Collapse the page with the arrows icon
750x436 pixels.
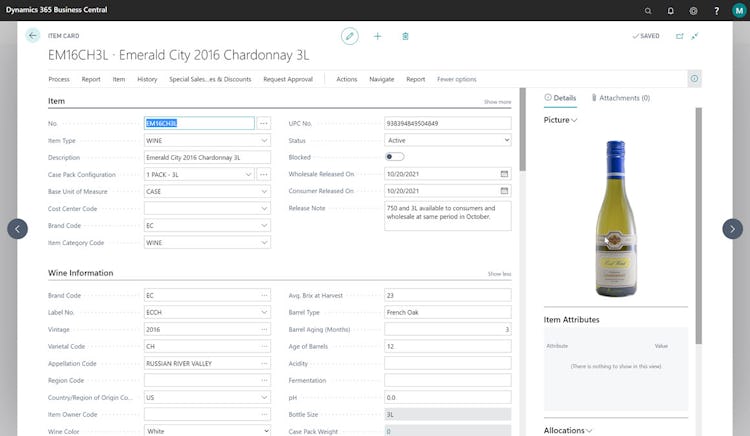pyautogui.click(x=695, y=36)
